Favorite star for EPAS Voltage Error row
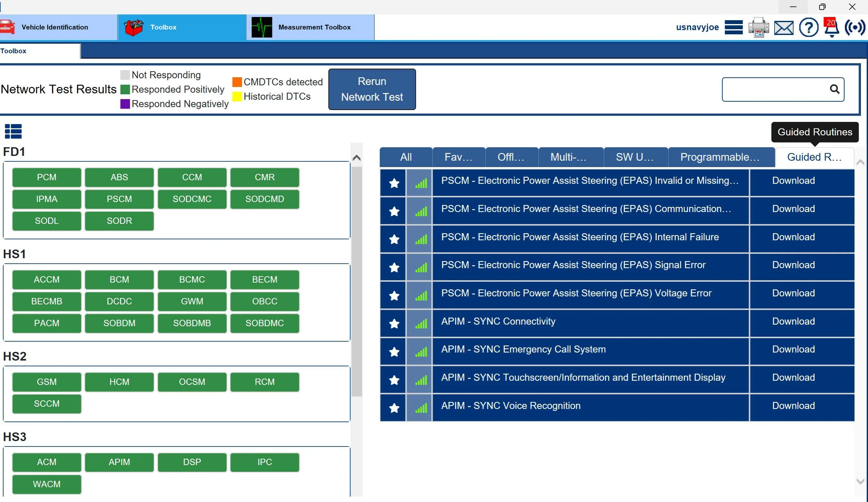 [x=394, y=296]
